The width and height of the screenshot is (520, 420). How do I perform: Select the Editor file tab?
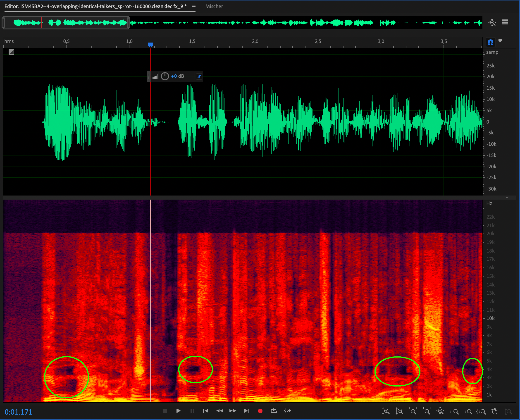pos(95,7)
